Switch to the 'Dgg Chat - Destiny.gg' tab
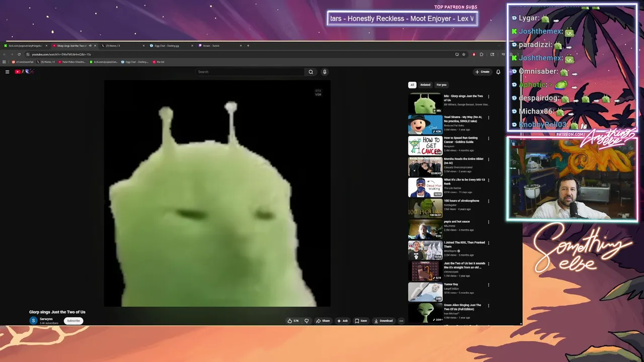The width and height of the screenshot is (644, 362). point(170,46)
